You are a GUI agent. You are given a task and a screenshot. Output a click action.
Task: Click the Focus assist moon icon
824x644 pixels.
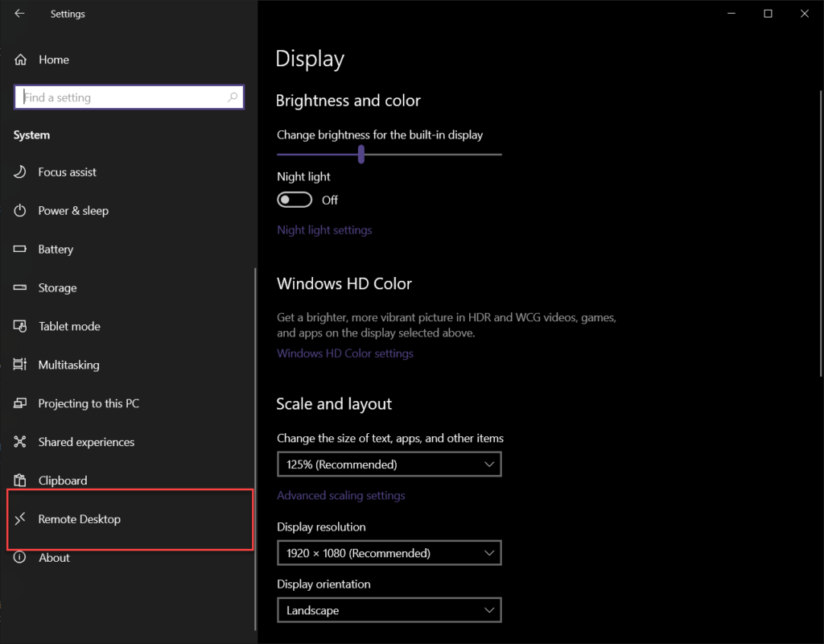[20, 172]
